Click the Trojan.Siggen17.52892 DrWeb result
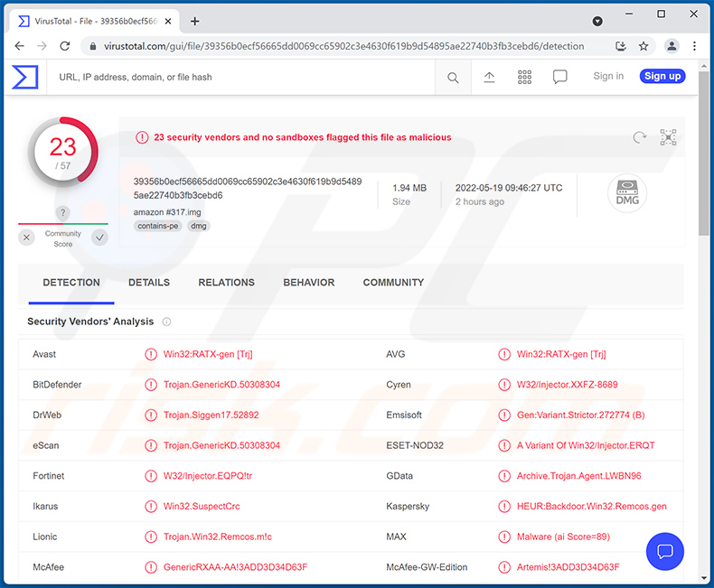Viewport: 714px width, 588px height. coord(211,415)
